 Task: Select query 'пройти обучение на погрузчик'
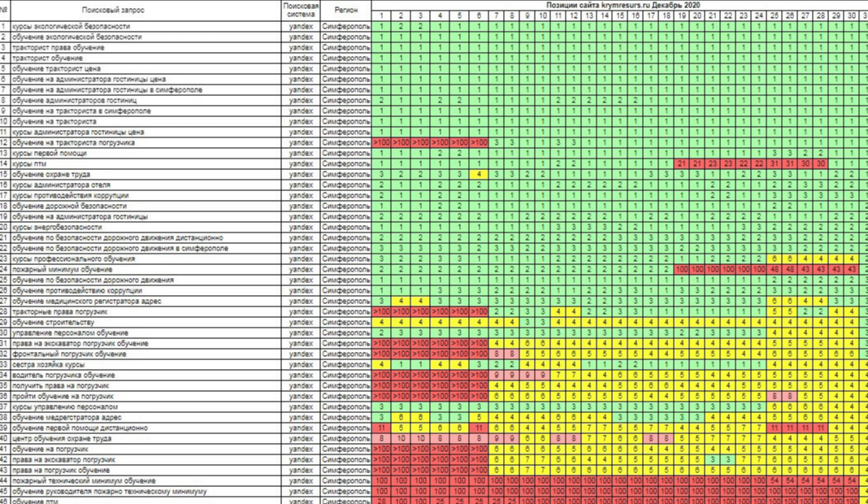[63, 396]
